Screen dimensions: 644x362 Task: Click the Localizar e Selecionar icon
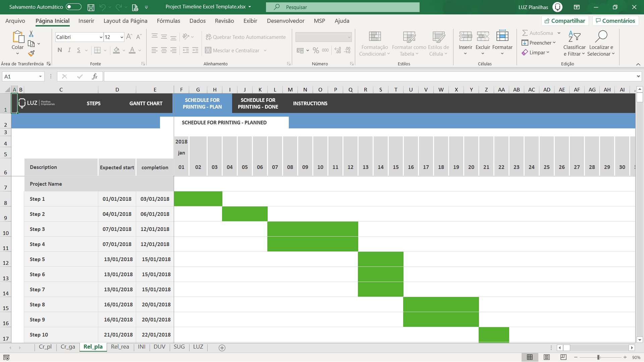point(601,44)
